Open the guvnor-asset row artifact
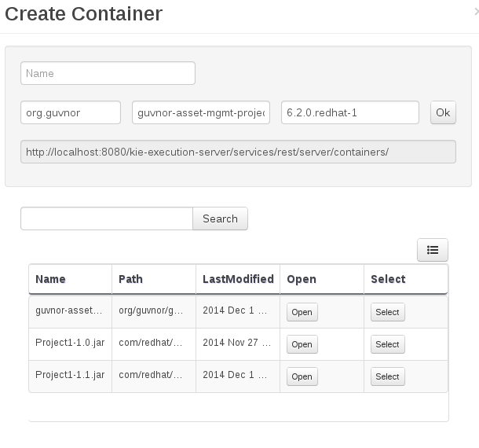479x448 pixels. pyautogui.click(x=302, y=312)
